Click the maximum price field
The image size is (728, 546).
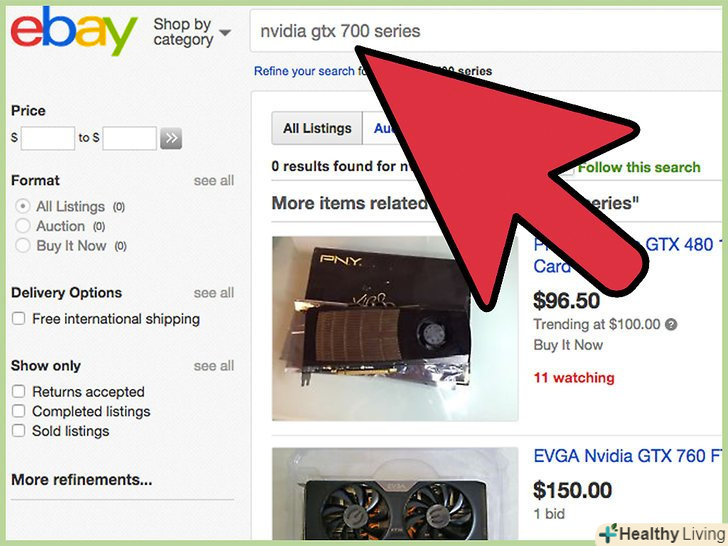coord(130,138)
